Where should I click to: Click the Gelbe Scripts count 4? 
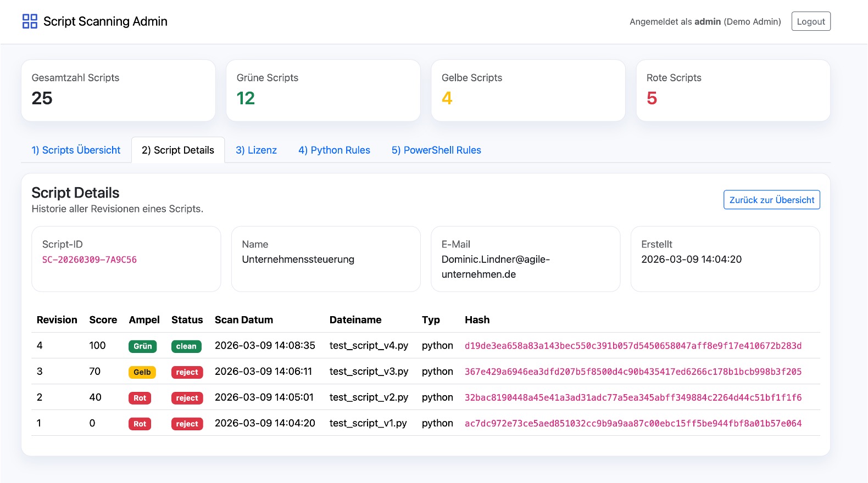447,98
